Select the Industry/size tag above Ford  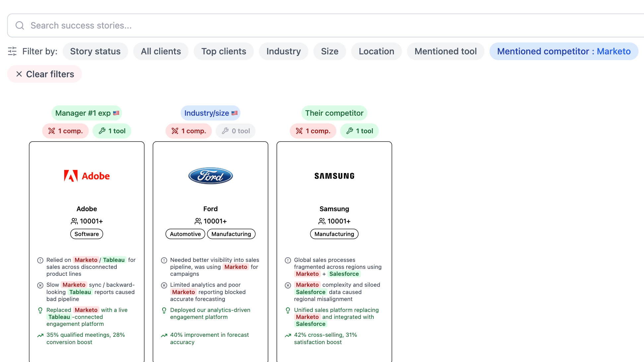[x=211, y=113]
